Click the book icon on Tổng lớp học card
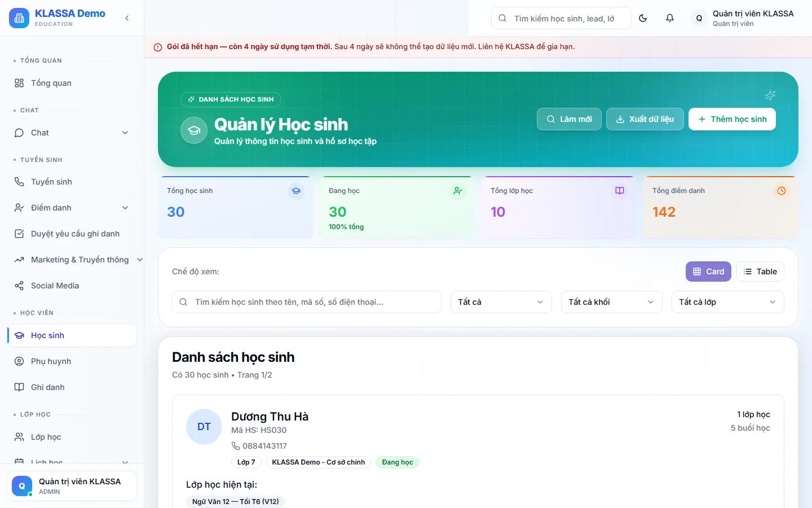The height and width of the screenshot is (508, 812). point(620,191)
